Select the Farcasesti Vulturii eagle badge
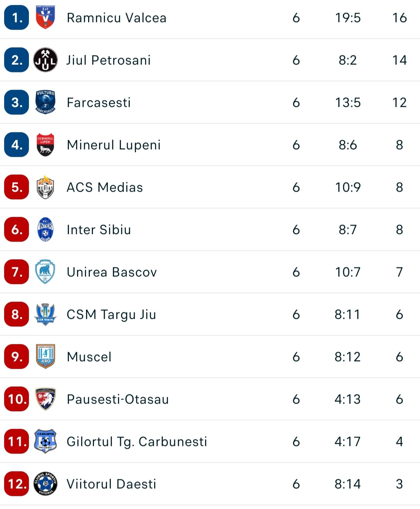Image resolution: width=420 pixels, height=509 pixels. [45, 102]
